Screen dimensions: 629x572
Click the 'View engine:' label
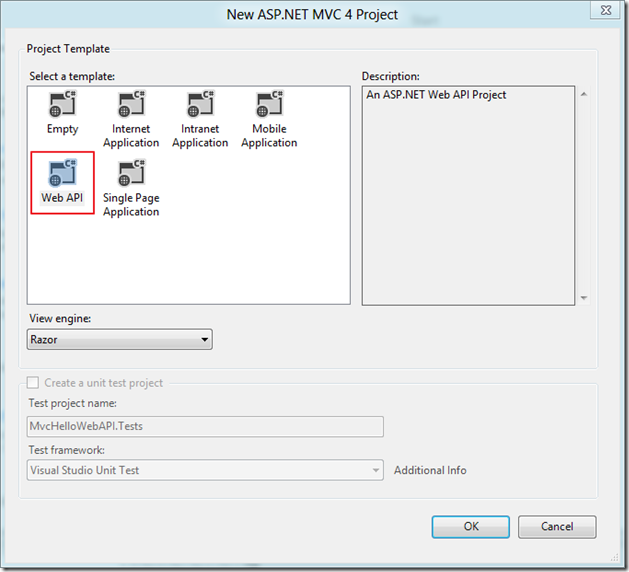[x=60, y=318]
